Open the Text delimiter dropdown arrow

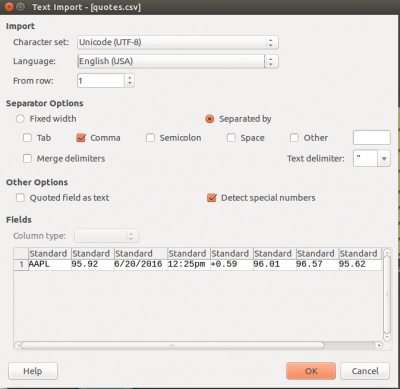(384, 159)
